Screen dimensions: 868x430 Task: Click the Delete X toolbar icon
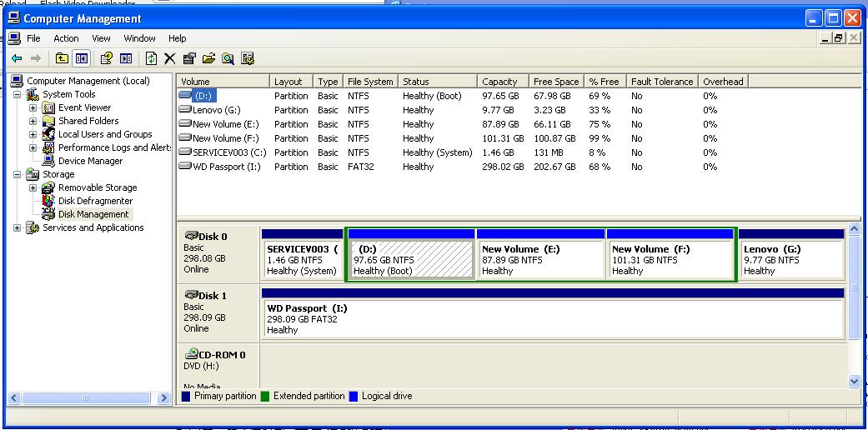tap(170, 58)
